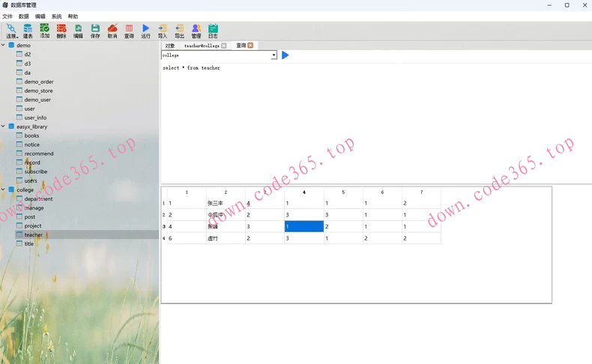
Task: Collapse the college database node
Action: tap(4, 189)
